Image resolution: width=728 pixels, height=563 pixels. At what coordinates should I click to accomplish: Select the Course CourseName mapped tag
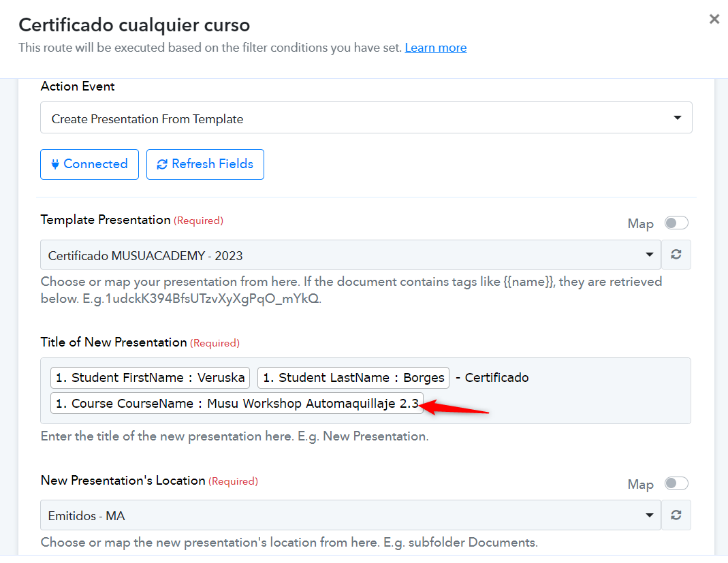tap(237, 403)
